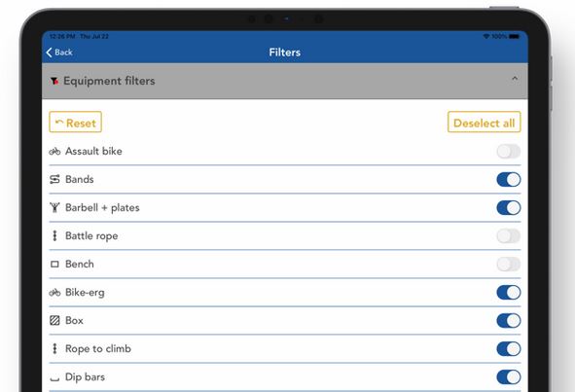
Task: Click the Battle rope icon
Action: click(x=54, y=235)
